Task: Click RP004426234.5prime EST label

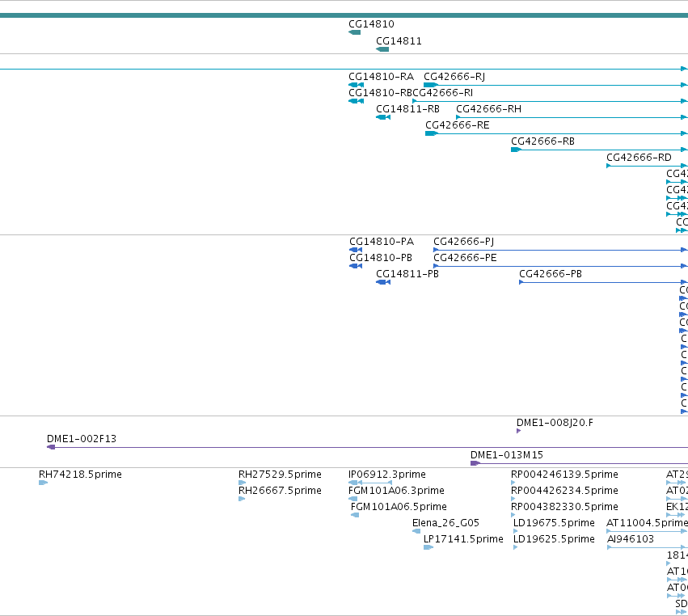Action: click(564, 491)
